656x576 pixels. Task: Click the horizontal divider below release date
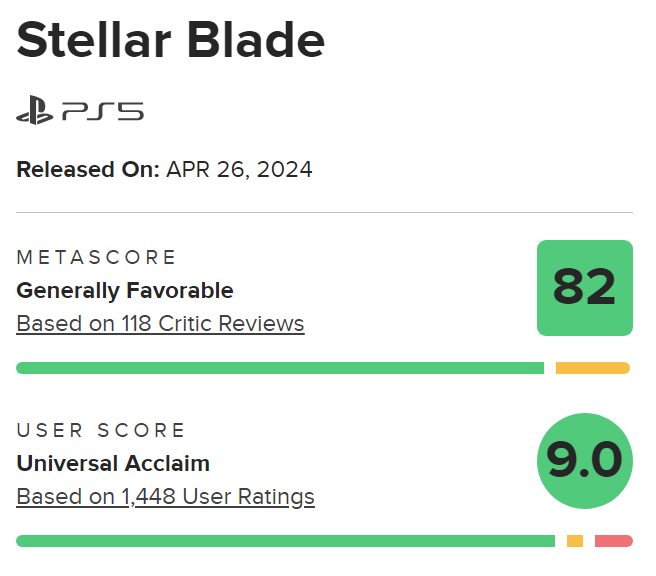pos(324,213)
